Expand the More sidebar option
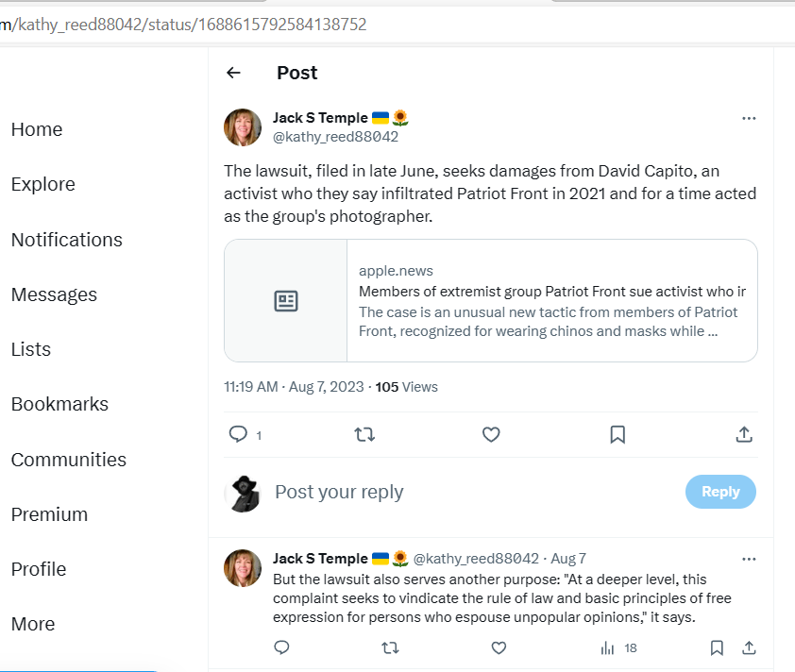 pyautogui.click(x=33, y=624)
